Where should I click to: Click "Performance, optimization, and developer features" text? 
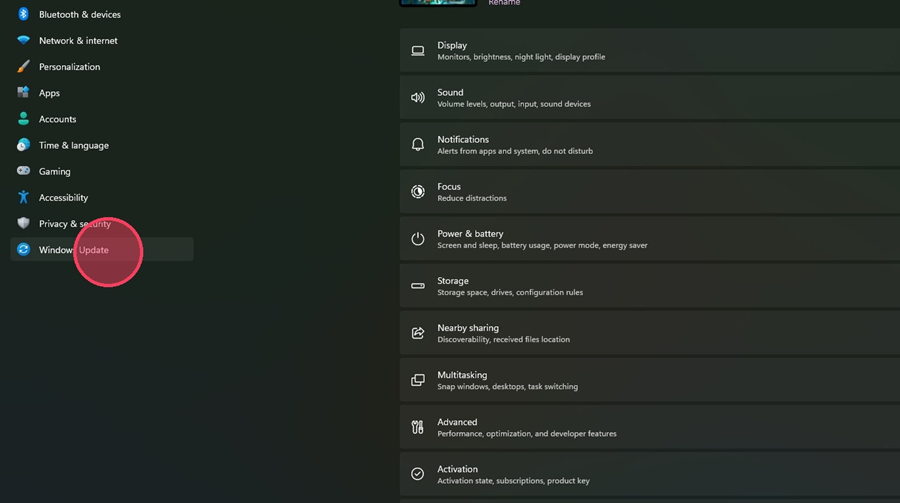point(527,434)
